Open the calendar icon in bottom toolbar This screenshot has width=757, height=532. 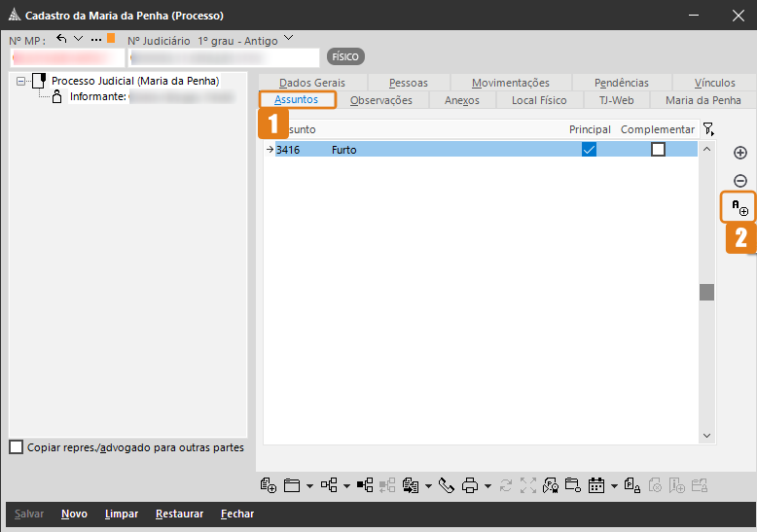(596, 485)
